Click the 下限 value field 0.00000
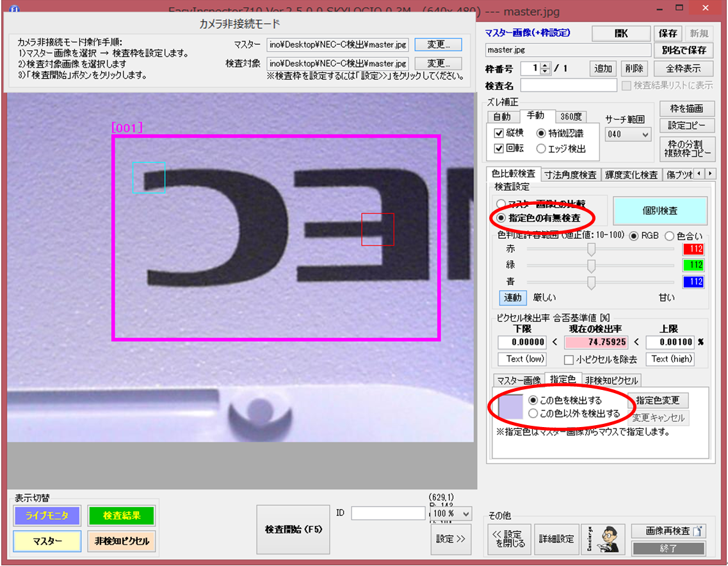Viewport: 728px width, 566px height. point(522,342)
